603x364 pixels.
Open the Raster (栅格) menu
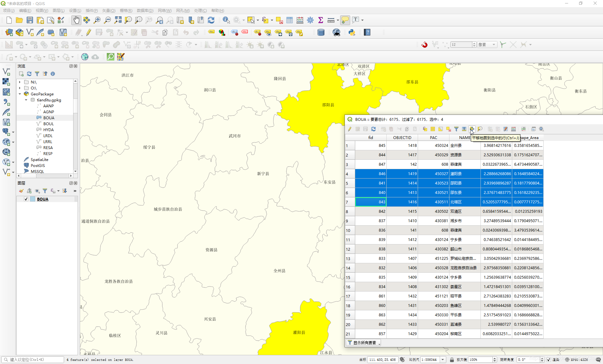point(126,10)
